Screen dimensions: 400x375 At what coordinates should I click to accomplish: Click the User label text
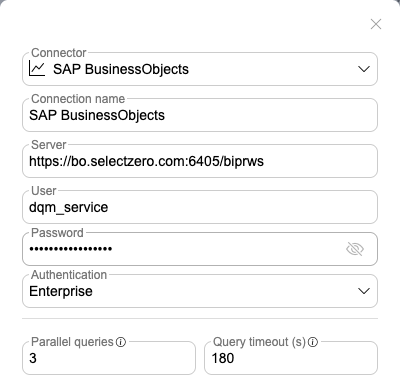[x=44, y=191]
